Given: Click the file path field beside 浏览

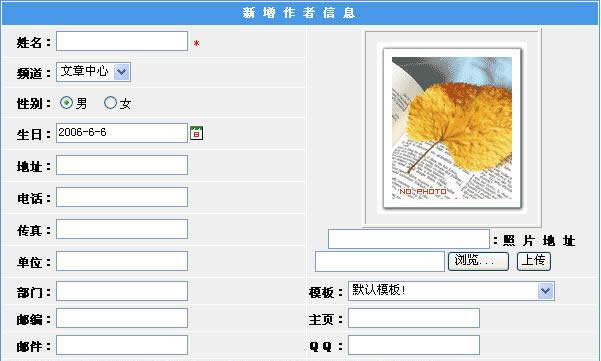Looking at the screenshot, I should click(380, 261).
